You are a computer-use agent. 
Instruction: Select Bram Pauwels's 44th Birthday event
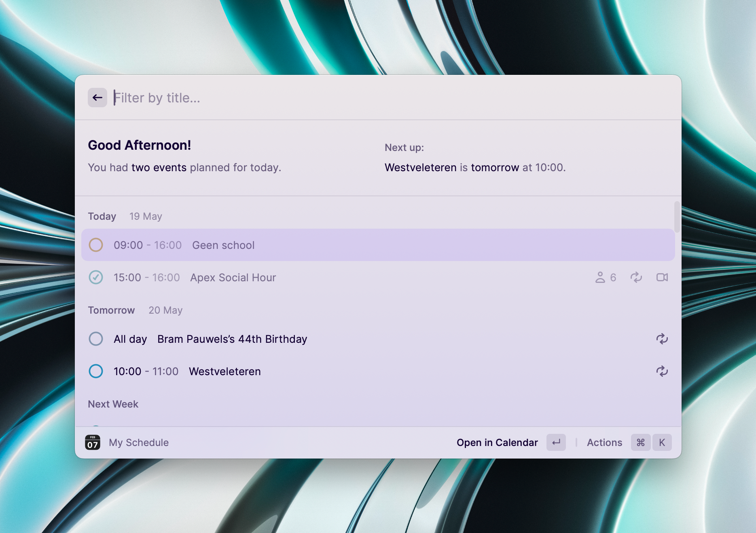pos(378,339)
